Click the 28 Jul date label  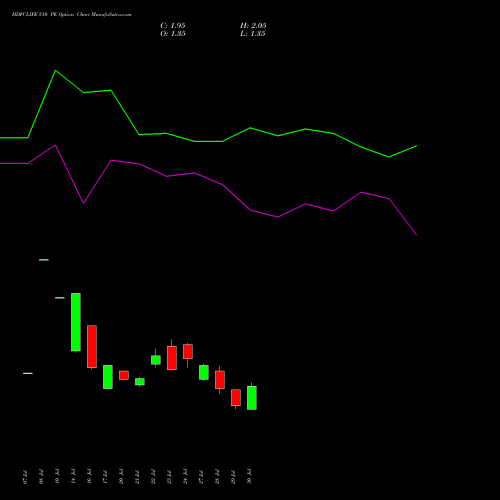[217, 476]
